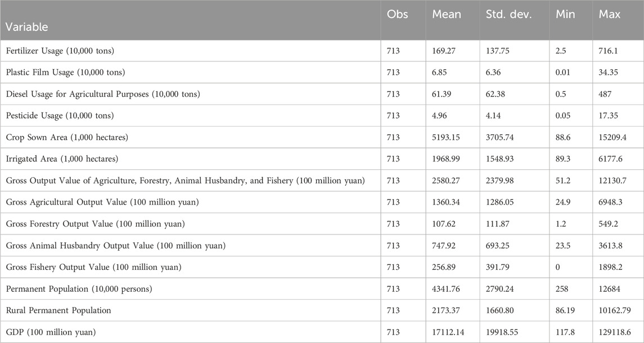This screenshot has width=644, height=343.
Task: Select the max value 6948.3
Action: pos(610,202)
